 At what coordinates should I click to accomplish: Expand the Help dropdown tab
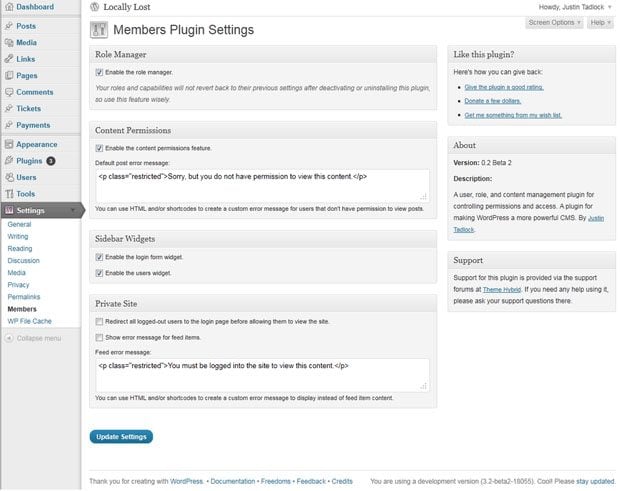(x=599, y=22)
